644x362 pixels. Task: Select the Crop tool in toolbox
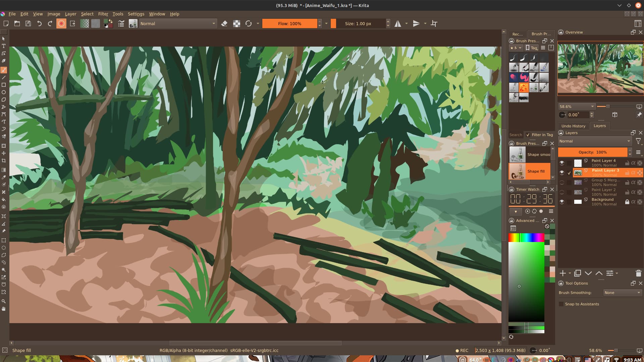point(4,161)
